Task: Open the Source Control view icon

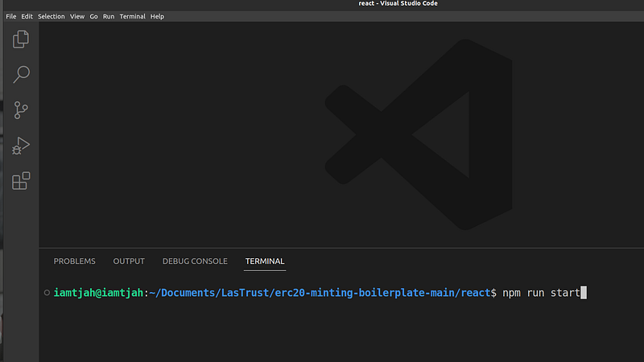Action: [21, 110]
